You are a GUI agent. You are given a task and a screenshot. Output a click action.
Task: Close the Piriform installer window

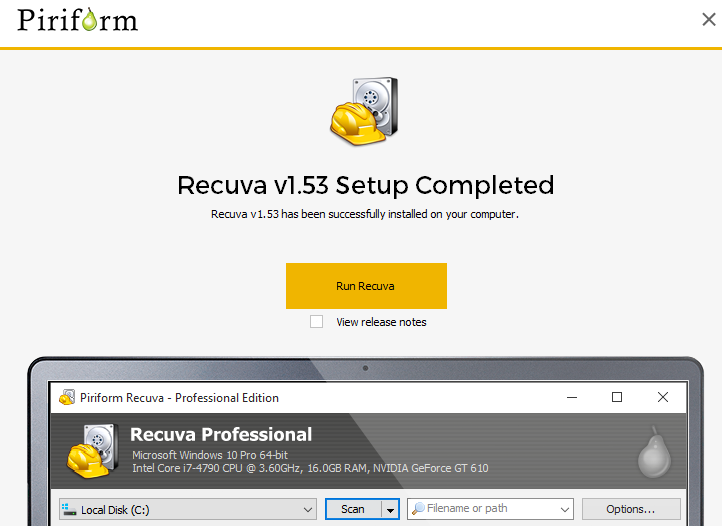point(709,19)
